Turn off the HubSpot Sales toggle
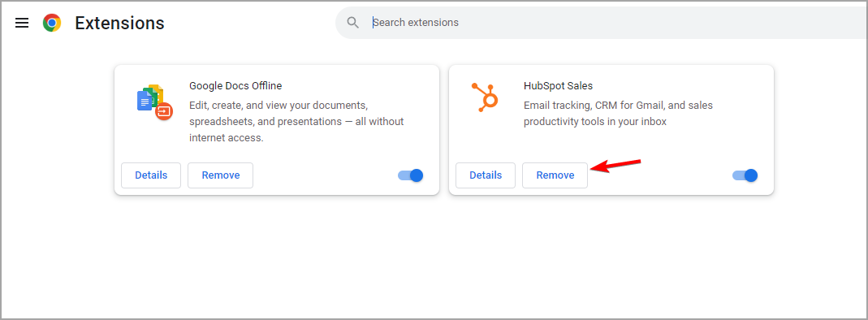Screen dimensions: 868x320 [x=745, y=175]
